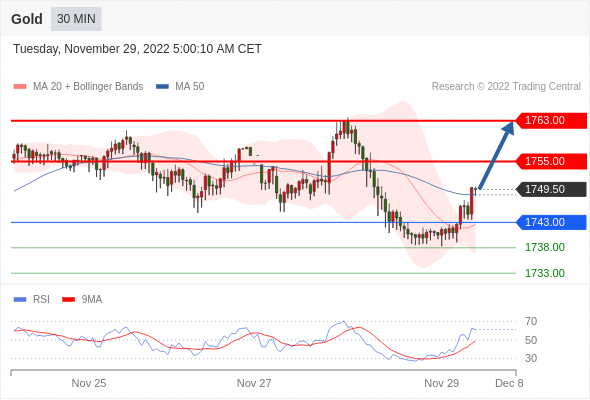Click the green 1738.00 support label
590x400 pixels.
pyautogui.click(x=545, y=247)
